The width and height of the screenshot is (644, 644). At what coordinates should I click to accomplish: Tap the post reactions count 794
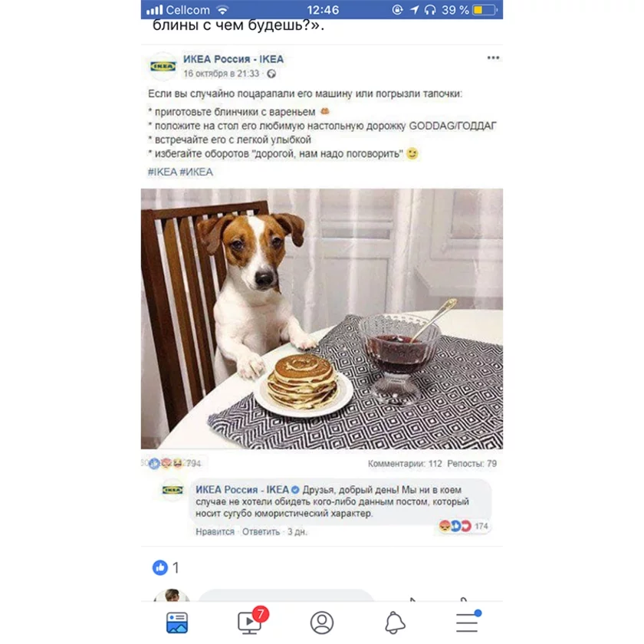[193, 464]
